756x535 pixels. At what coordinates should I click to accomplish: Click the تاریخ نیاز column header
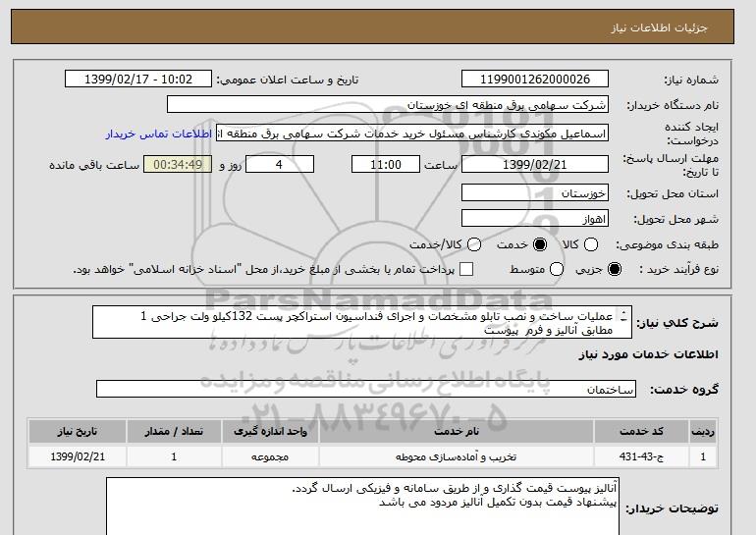click(78, 431)
